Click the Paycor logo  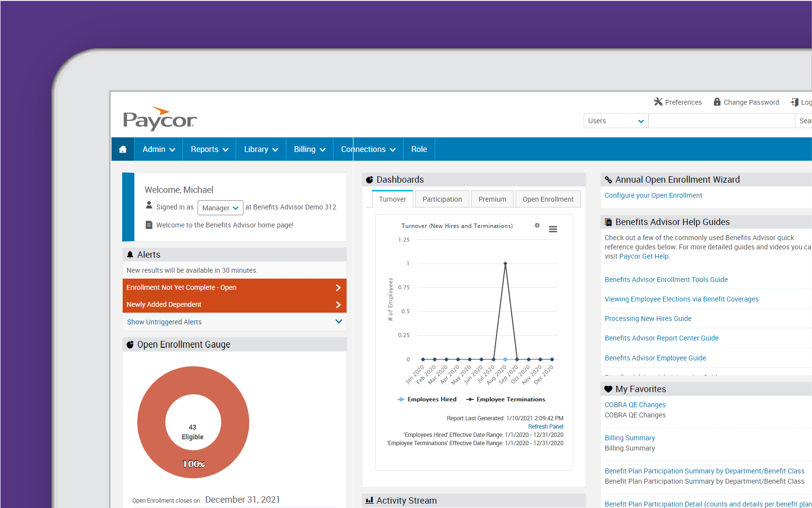(160, 119)
